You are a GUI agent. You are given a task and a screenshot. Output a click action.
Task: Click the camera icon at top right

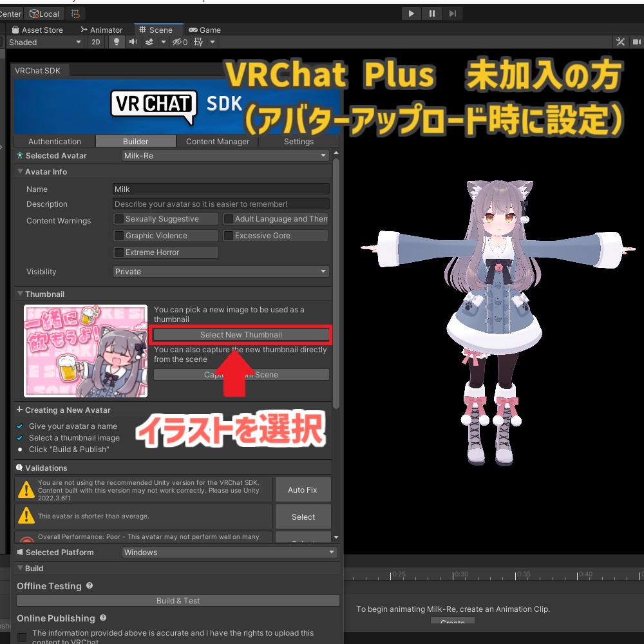pyautogui.click(x=636, y=42)
